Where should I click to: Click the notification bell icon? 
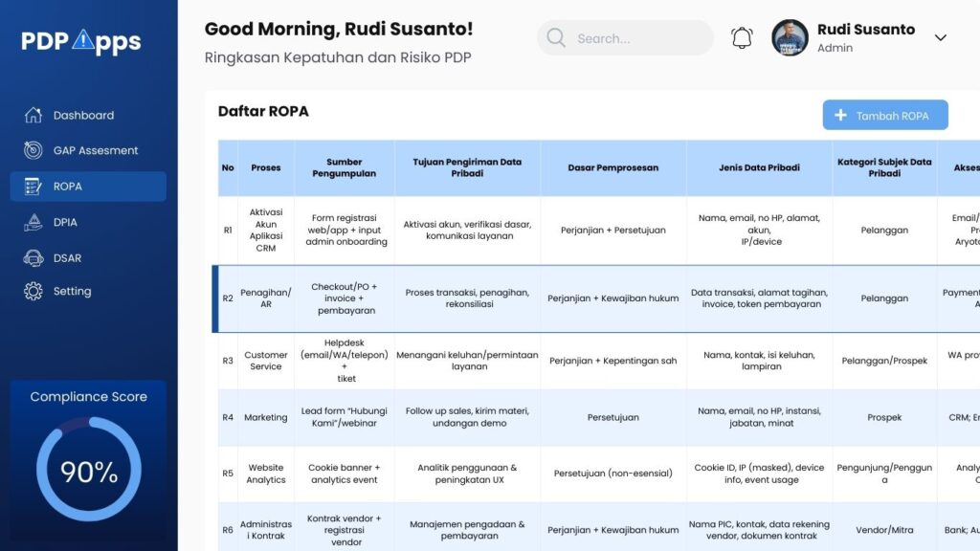tap(741, 36)
